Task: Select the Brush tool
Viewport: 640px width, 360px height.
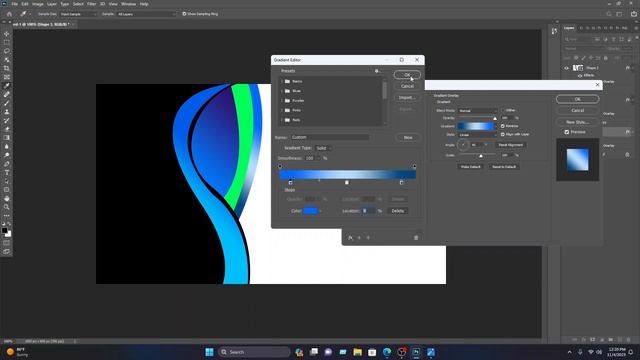Action: (x=7, y=103)
